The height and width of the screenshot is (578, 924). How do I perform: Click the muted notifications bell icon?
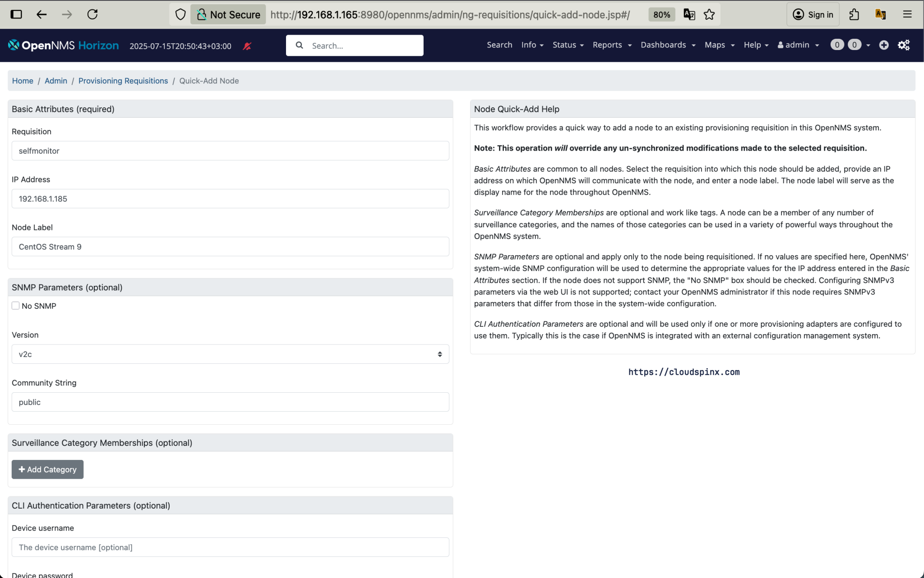pyautogui.click(x=247, y=46)
